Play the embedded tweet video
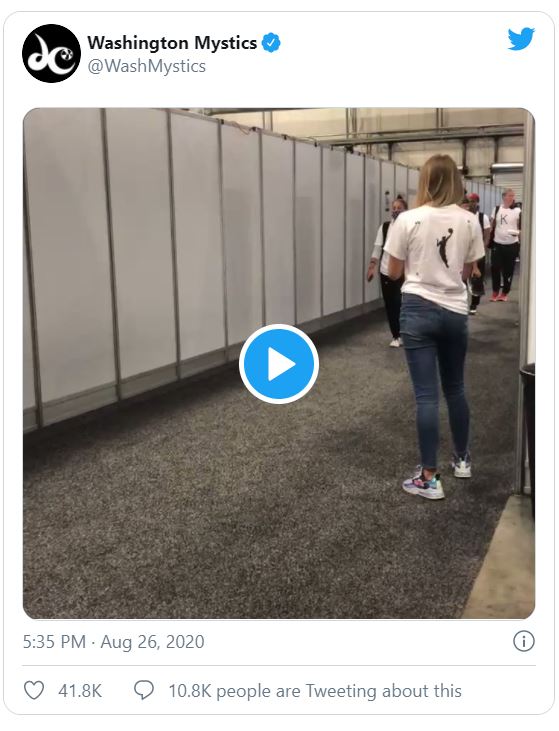The image size is (559, 731). [x=279, y=364]
